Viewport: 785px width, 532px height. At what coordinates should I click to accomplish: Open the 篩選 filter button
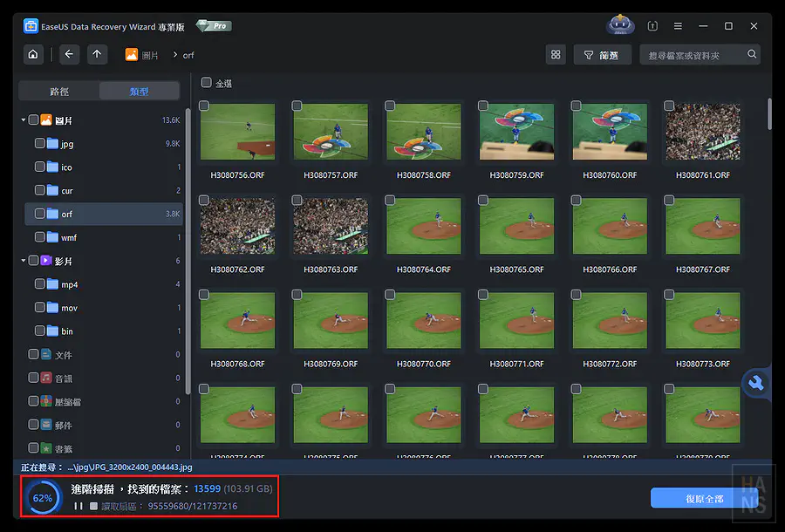[601, 55]
